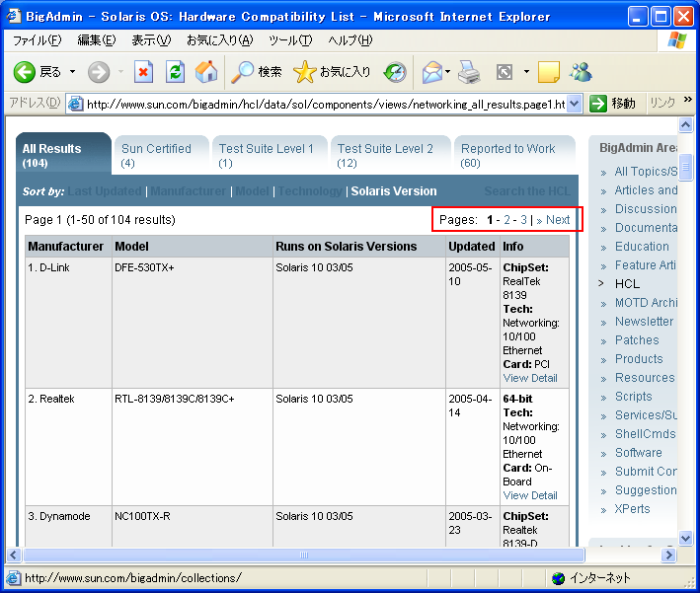Click the 'NC100TX-R' model cell

pyautogui.click(x=142, y=516)
